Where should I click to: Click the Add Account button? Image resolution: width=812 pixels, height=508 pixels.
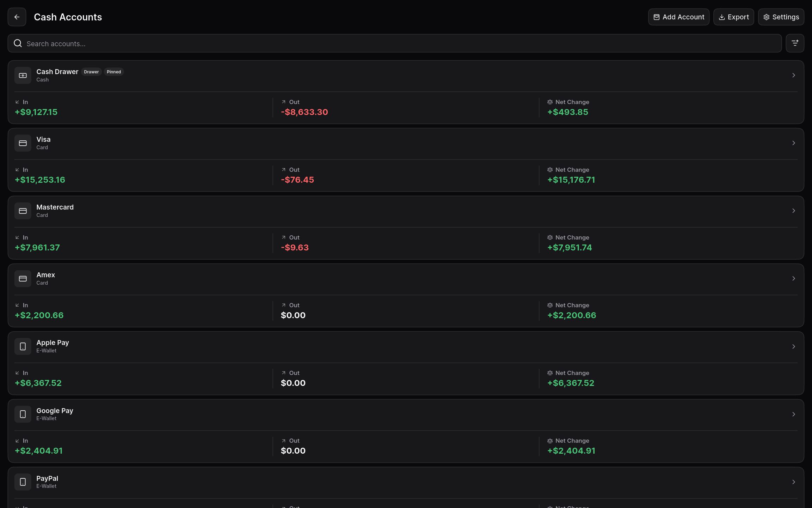(x=678, y=17)
